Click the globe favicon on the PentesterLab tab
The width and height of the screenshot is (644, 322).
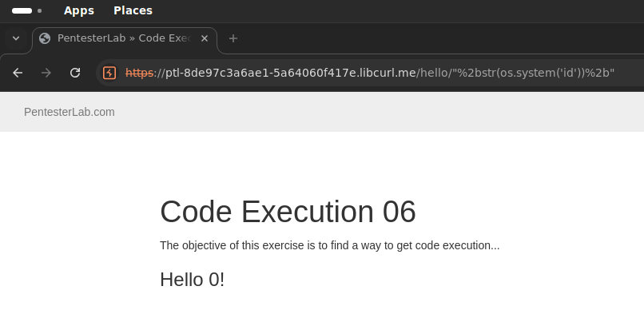[45, 38]
